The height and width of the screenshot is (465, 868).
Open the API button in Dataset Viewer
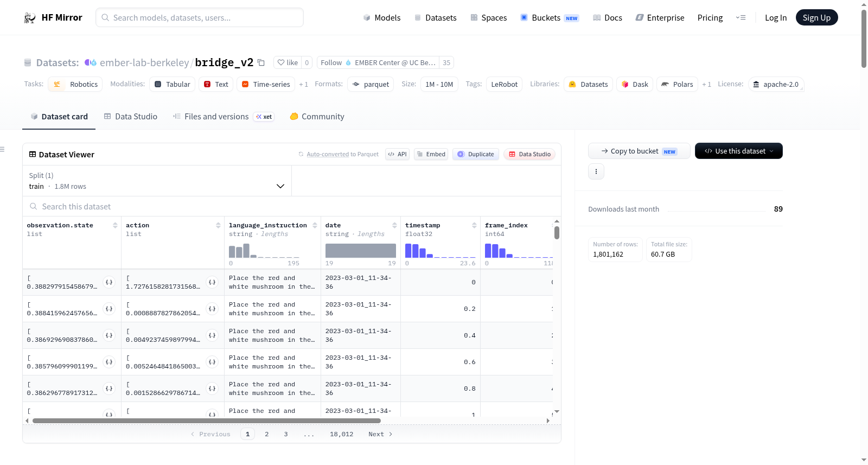pos(397,154)
